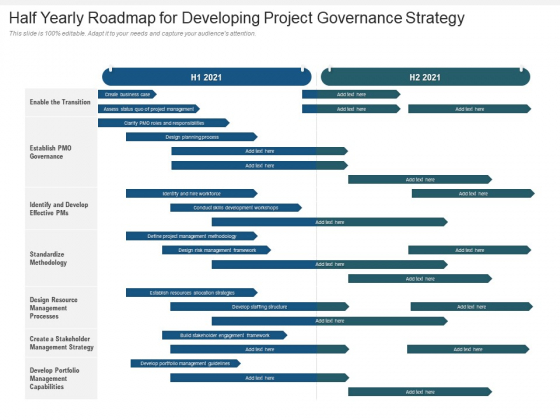
Task: Click the '100% editable' subtitle text
Action: [132, 34]
